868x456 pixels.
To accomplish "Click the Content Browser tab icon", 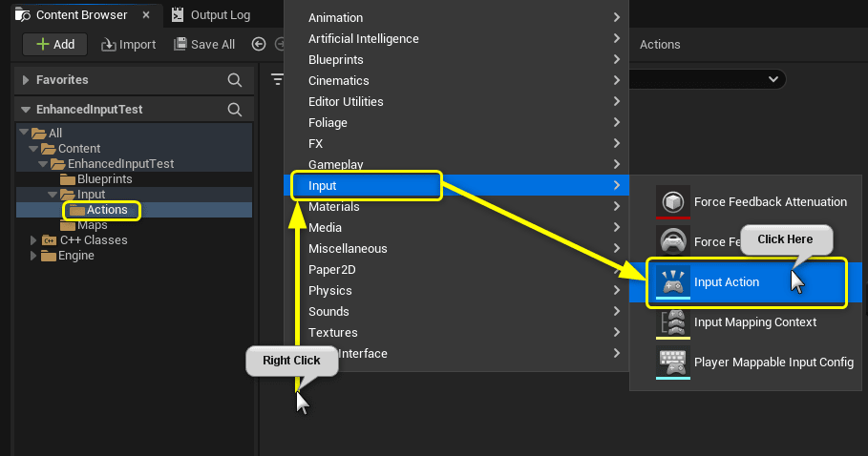I will click(23, 15).
